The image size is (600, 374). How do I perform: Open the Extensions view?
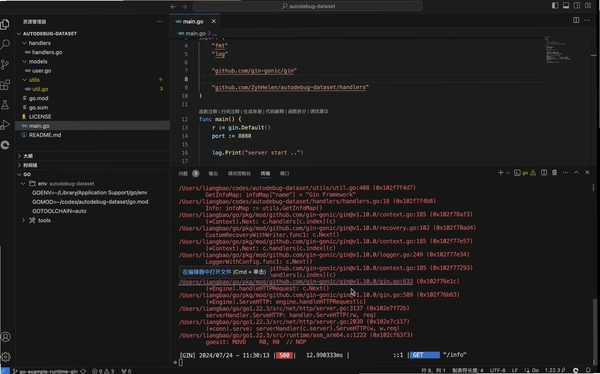click(x=5, y=85)
